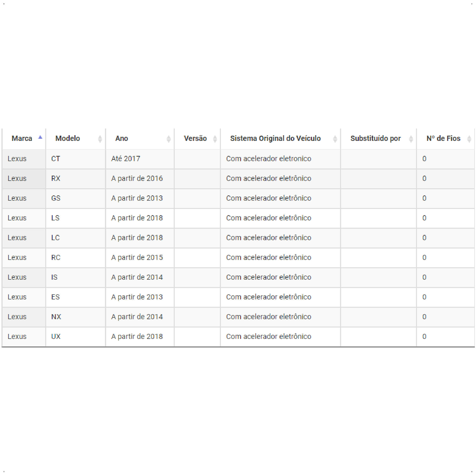Click the LC model cell
This screenshot has height=476, width=476.
[76, 238]
